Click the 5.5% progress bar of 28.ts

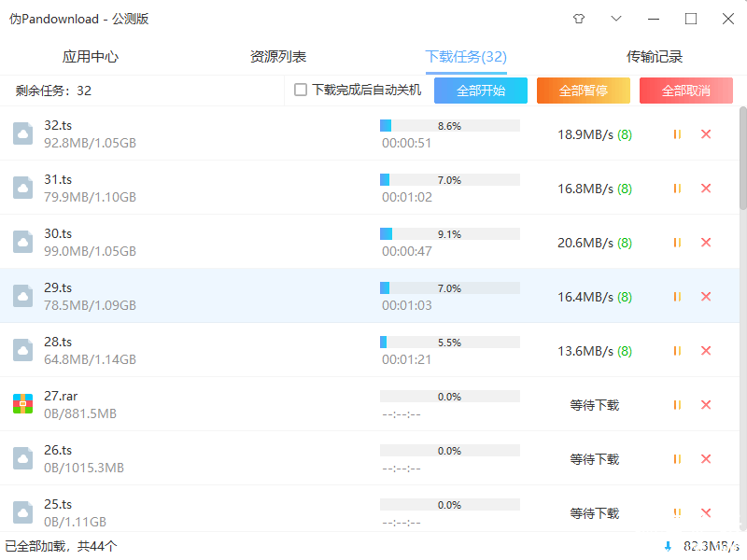coord(450,342)
